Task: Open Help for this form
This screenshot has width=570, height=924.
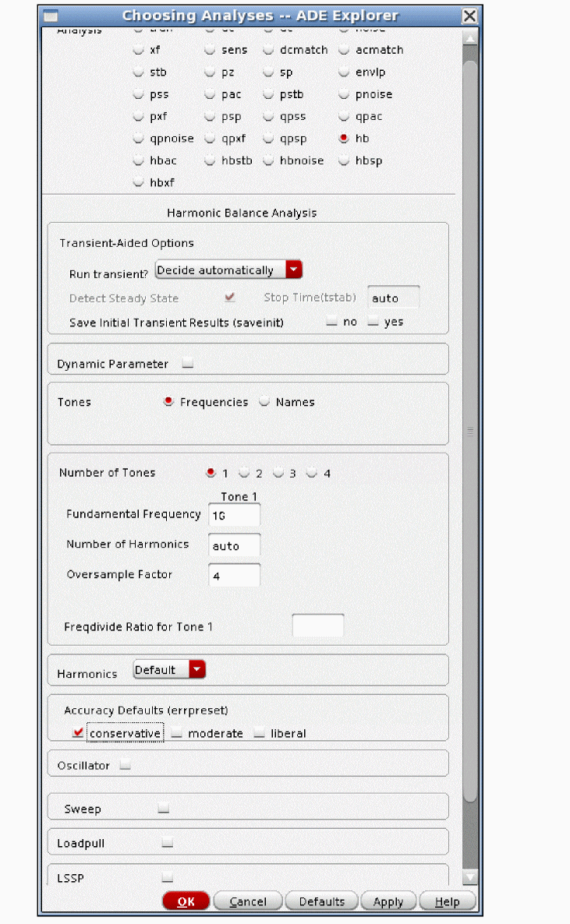Action: 448,901
